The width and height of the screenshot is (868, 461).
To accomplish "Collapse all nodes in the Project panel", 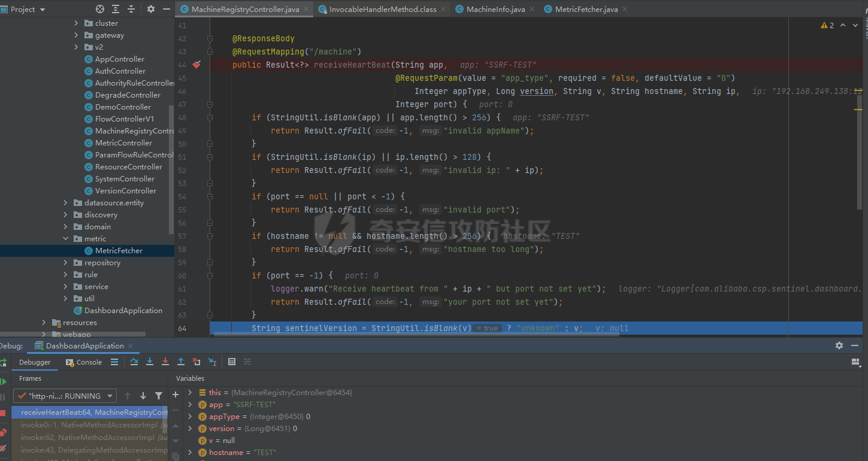I will point(131,10).
